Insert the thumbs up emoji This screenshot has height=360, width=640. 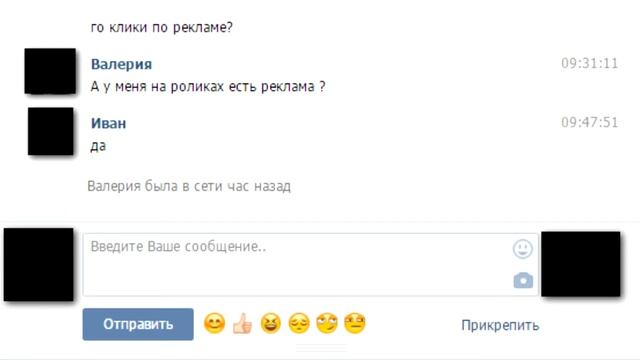242,324
